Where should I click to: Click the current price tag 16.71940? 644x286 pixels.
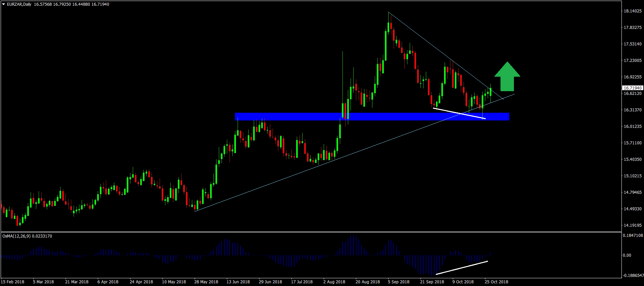[x=633, y=88]
